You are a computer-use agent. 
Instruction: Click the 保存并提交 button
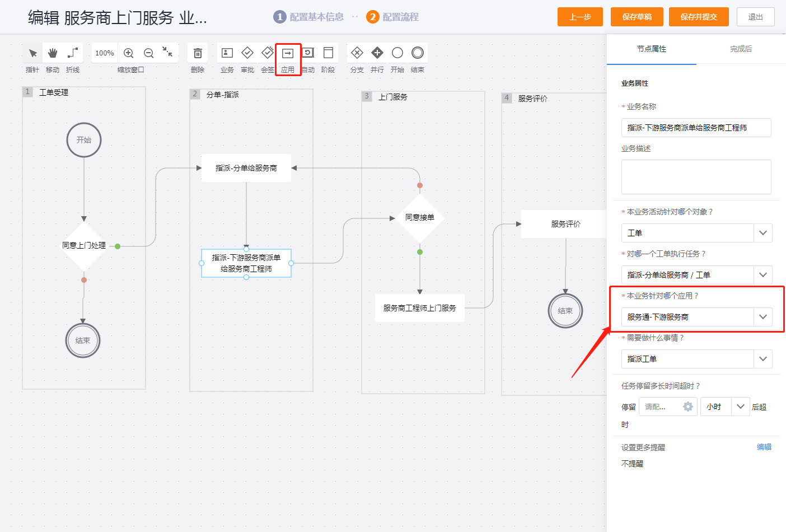click(699, 17)
